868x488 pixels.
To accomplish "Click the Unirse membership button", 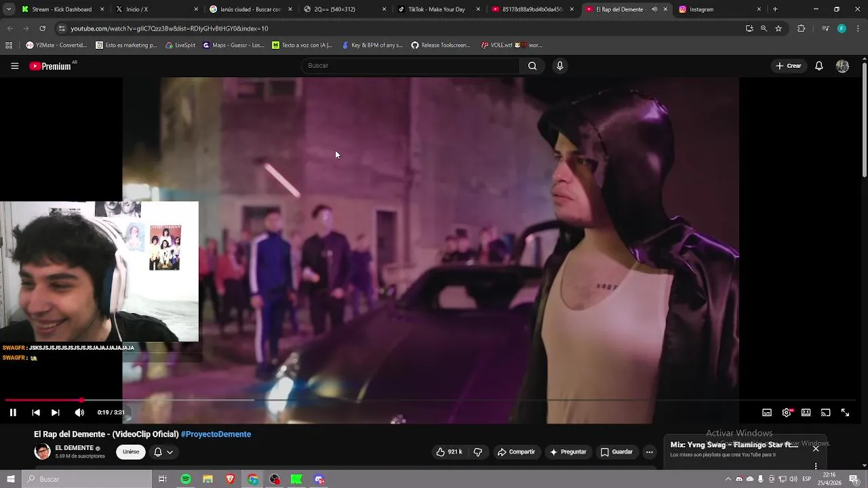I will [x=131, y=452].
